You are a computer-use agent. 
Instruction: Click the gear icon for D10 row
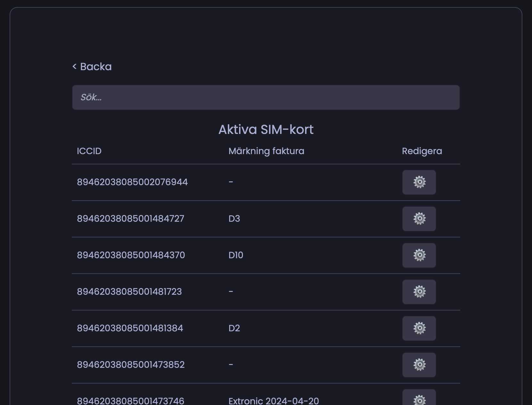(419, 255)
